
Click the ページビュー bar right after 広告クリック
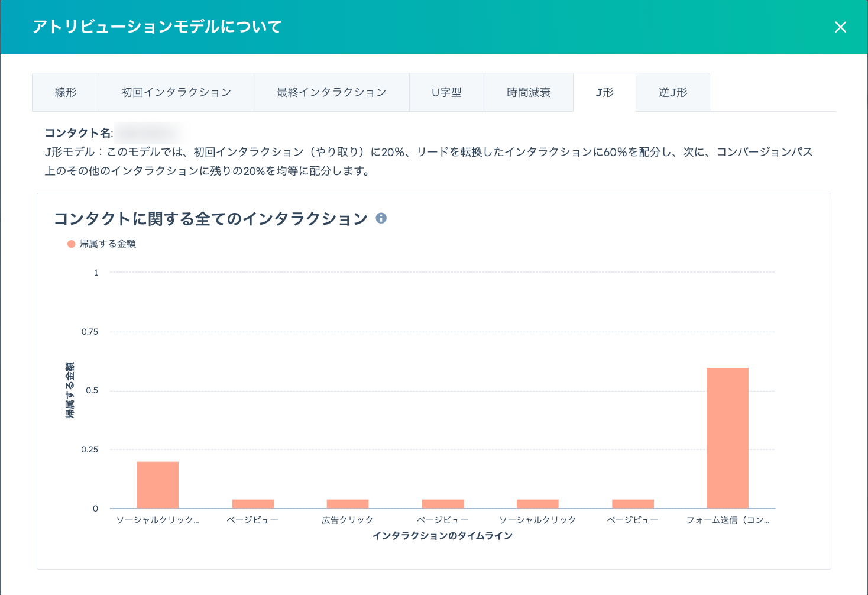coord(443,504)
